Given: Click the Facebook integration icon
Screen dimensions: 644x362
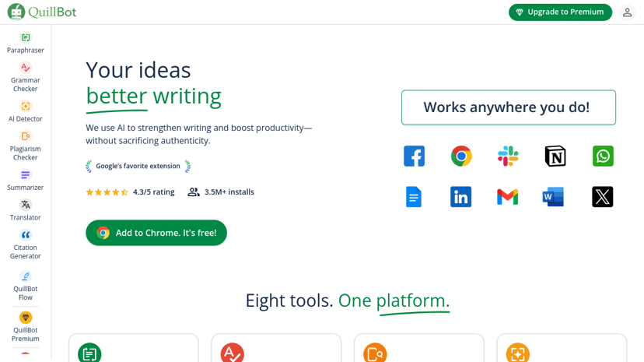Looking at the screenshot, I should pos(414,156).
